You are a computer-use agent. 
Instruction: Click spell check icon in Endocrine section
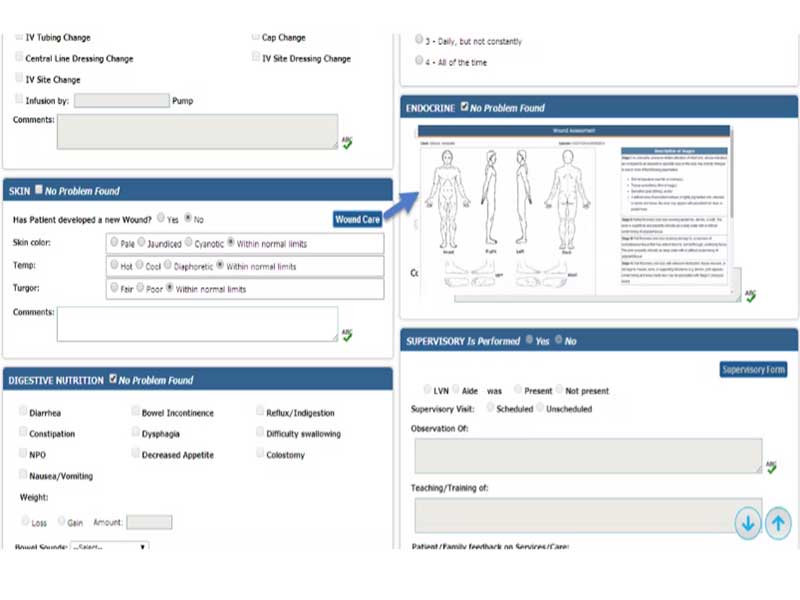(750, 295)
